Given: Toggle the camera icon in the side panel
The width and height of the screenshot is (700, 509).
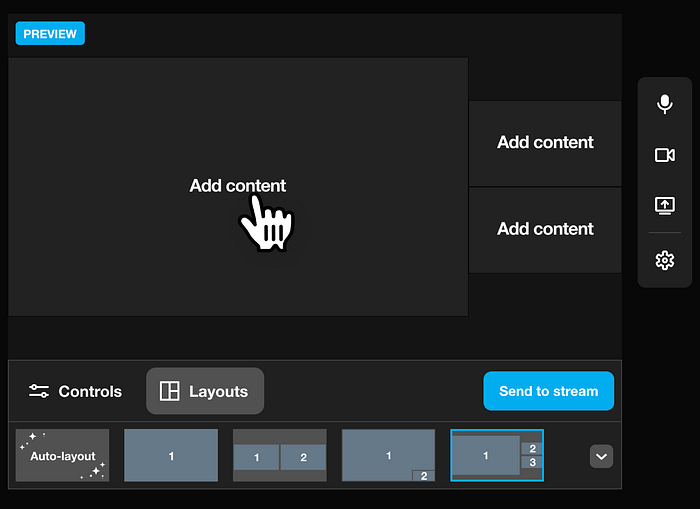Looking at the screenshot, I should 665,155.
